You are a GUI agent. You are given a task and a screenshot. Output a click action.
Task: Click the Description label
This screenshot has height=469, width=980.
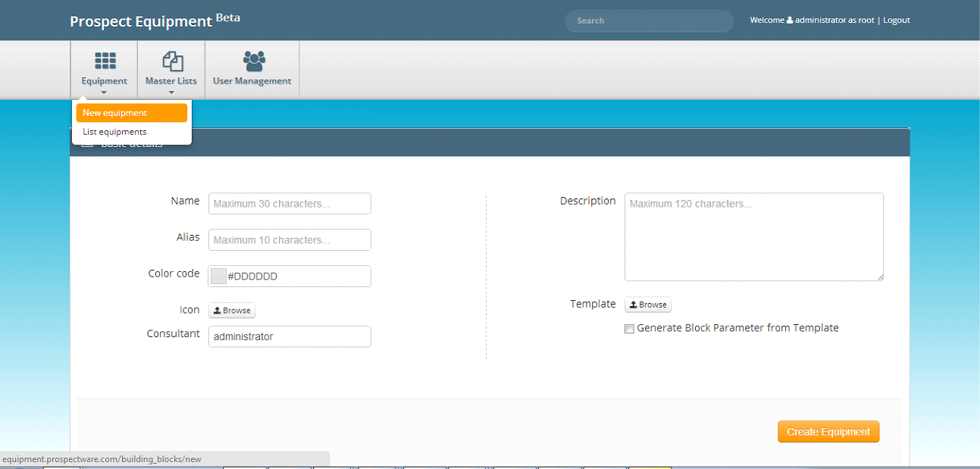click(x=588, y=201)
